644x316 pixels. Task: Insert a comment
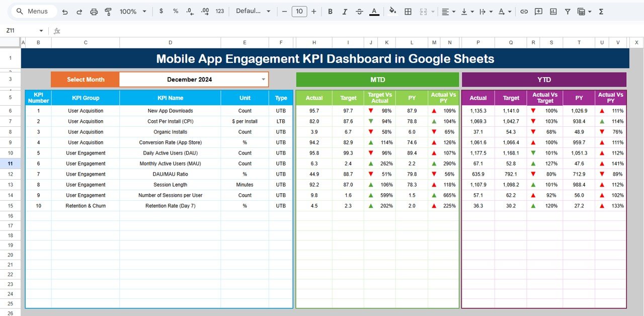point(538,11)
